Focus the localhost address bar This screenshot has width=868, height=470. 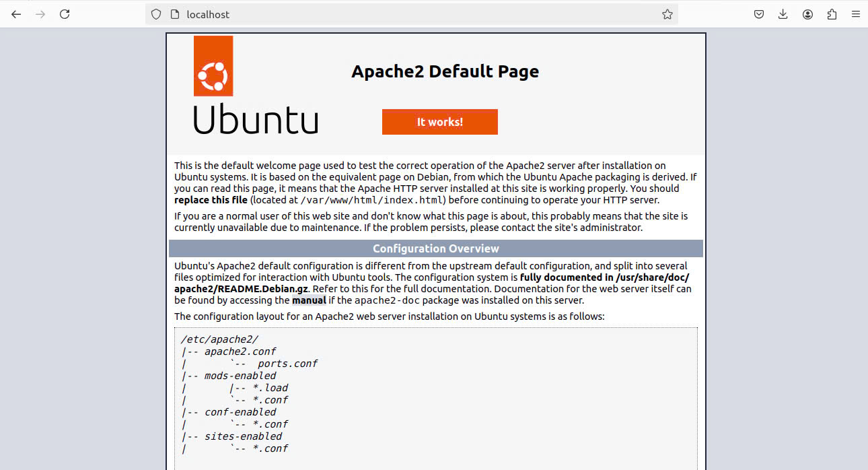point(404,14)
